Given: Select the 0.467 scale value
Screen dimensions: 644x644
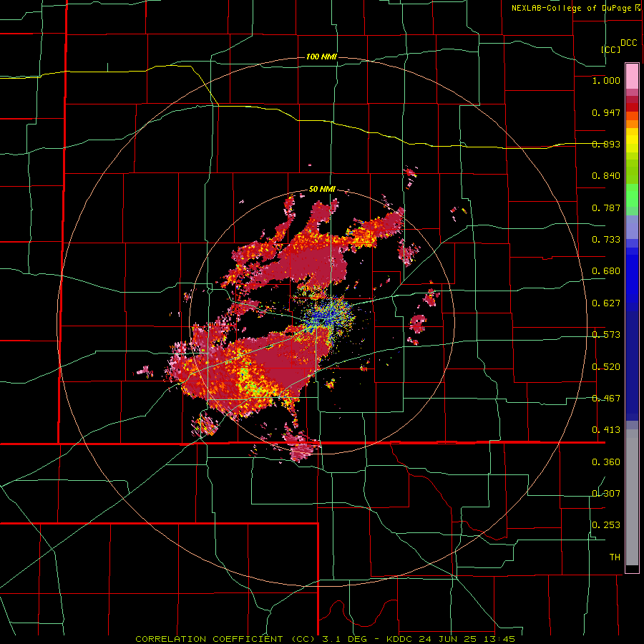Looking at the screenshot, I should (606, 399).
